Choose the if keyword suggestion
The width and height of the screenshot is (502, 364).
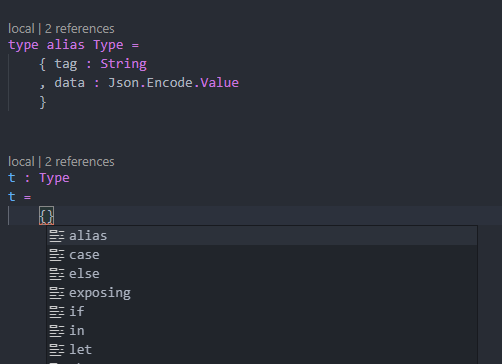(x=262, y=312)
